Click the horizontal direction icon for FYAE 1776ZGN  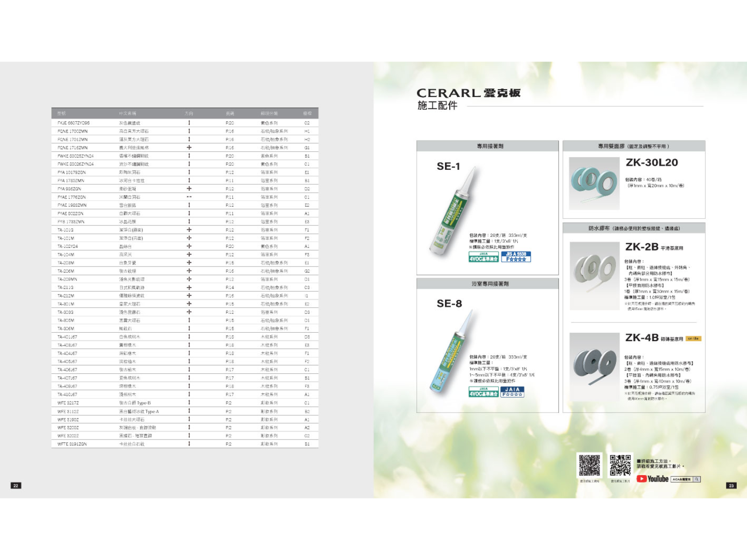(189, 197)
